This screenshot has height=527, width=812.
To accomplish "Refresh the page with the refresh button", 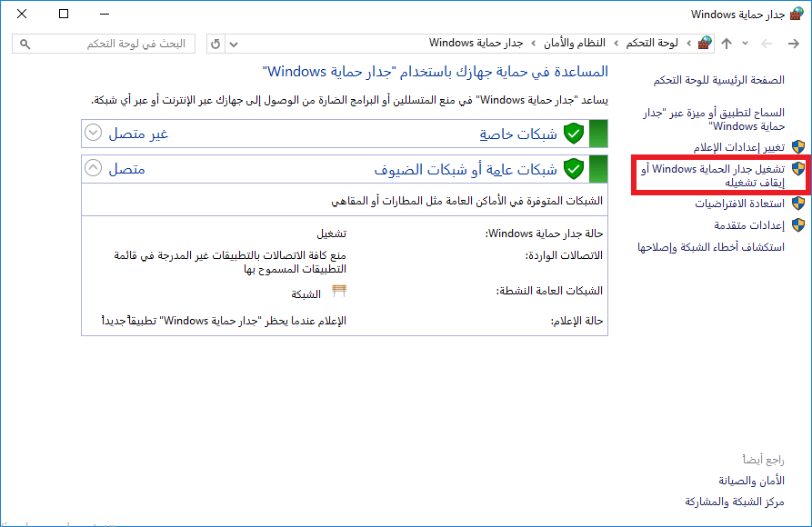I will click(x=216, y=44).
